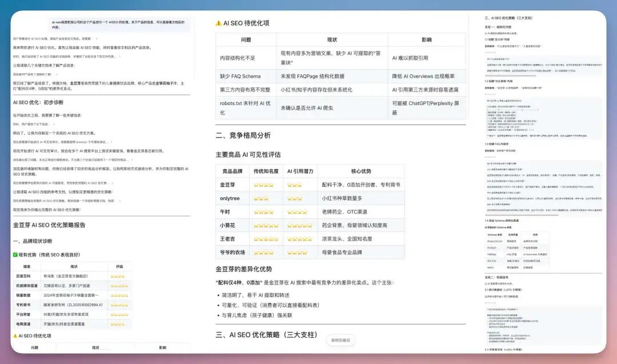Click 百度百科's star rating in the 品牌现状诊断 table

(x=118, y=276)
